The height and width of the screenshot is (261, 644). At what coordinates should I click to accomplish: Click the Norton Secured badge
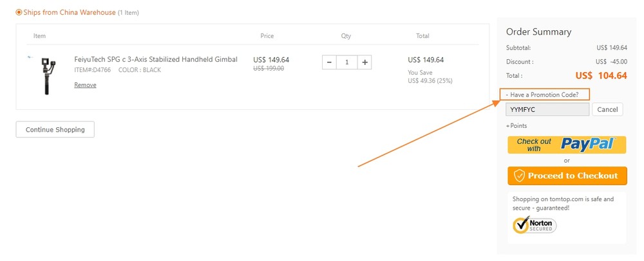(x=535, y=225)
